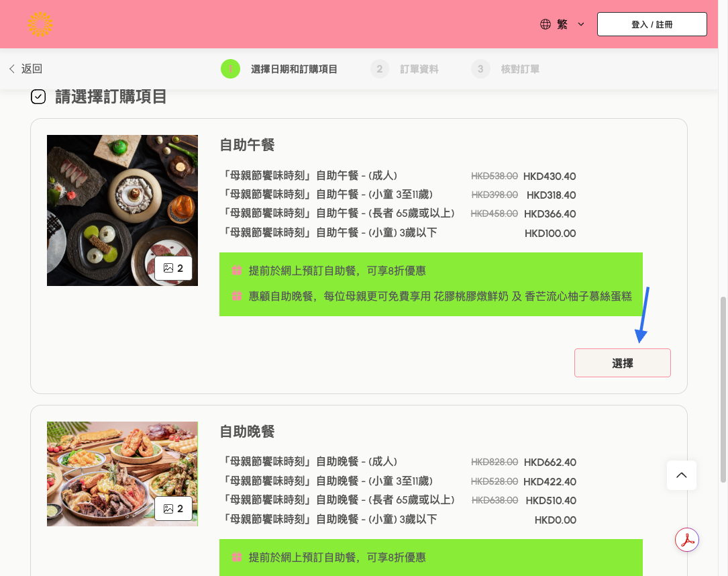Click the struck-through price HKD538.00
The image size is (728, 576).
495,176
